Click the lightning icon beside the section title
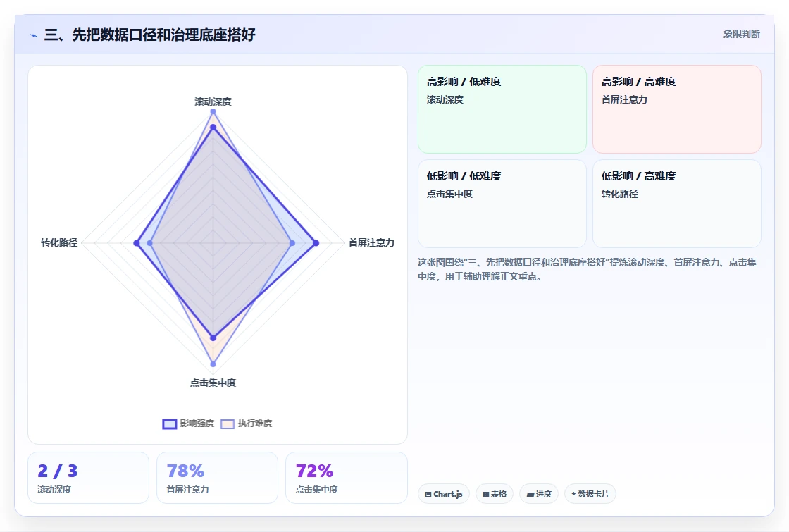Image resolution: width=789 pixels, height=532 pixels. [34, 35]
